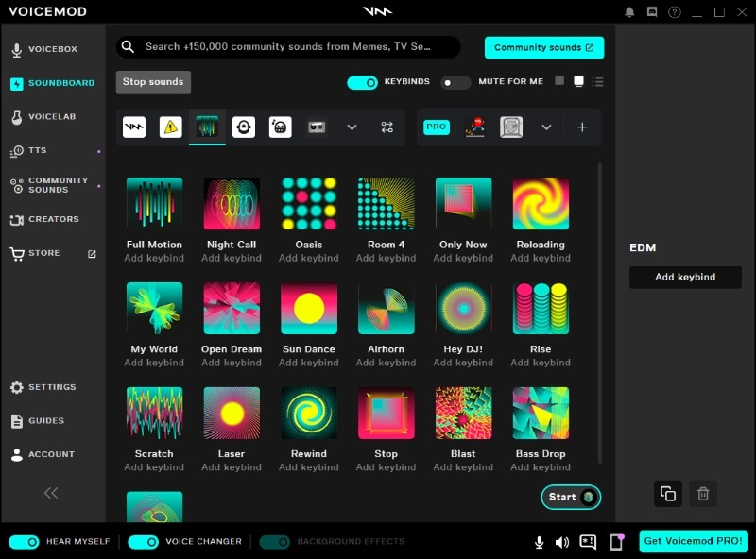Click the Get Voicemod PRO button
The height and width of the screenshot is (559, 756).
tap(693, 541)
